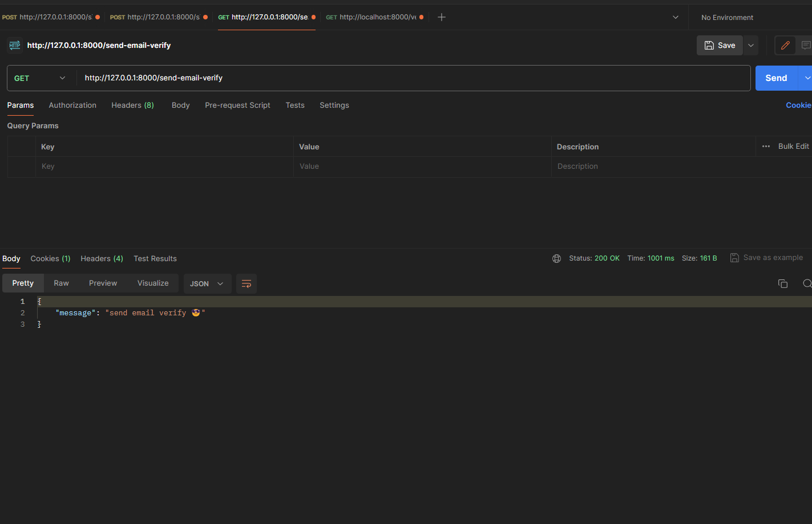Switch to the Authorization tab

72,105
